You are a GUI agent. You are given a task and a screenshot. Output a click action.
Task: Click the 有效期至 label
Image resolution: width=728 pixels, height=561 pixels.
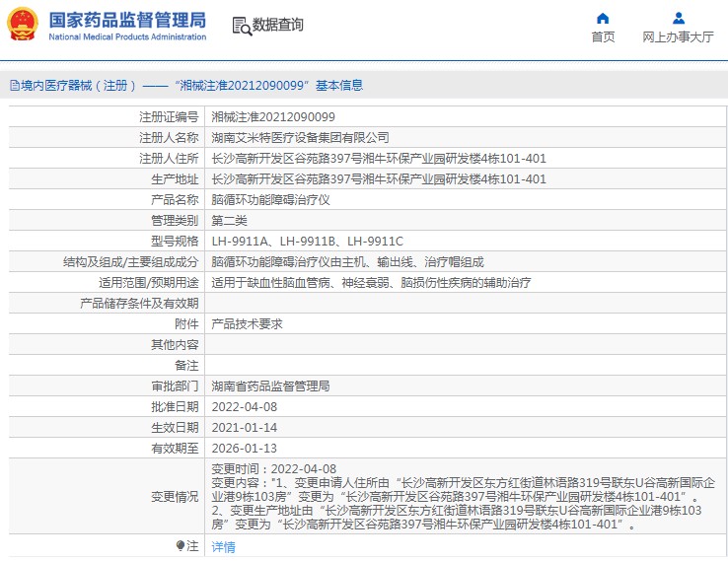pos(175,449)
